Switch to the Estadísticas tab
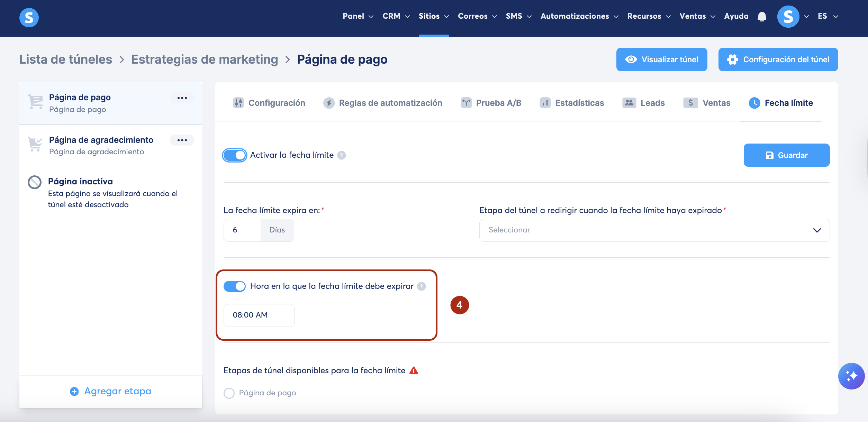This screenshot has height=422, width=868. click(x=572, y=103)
